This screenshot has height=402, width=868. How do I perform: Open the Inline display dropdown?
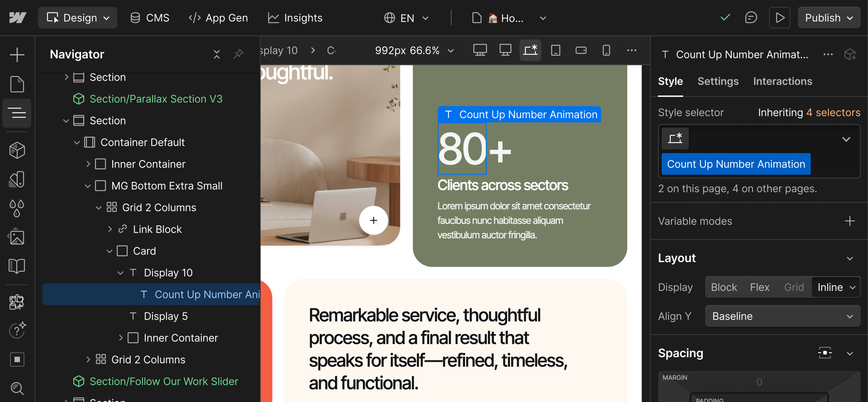[x=836, y=287]
